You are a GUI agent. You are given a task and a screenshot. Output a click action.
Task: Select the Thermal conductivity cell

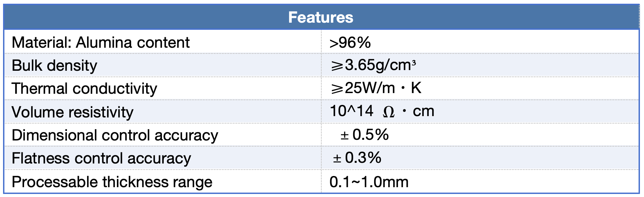[x=163, y=88]
